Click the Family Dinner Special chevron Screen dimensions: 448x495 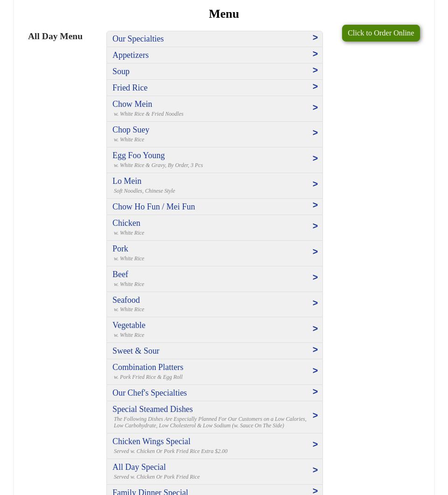[315, 491]
